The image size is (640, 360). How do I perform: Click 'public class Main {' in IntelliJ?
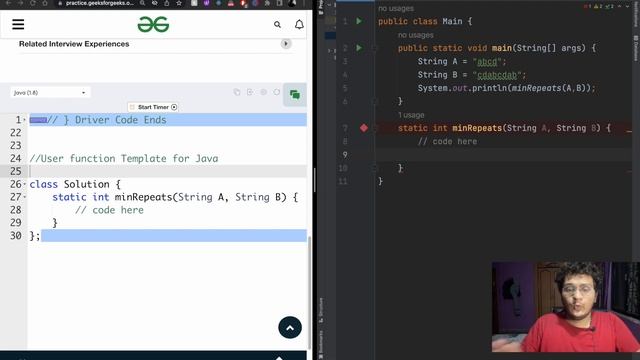pos(425,21)
